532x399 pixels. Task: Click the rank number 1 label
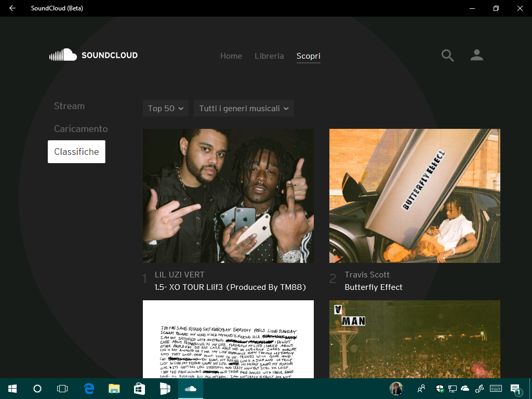coord(145,279)
